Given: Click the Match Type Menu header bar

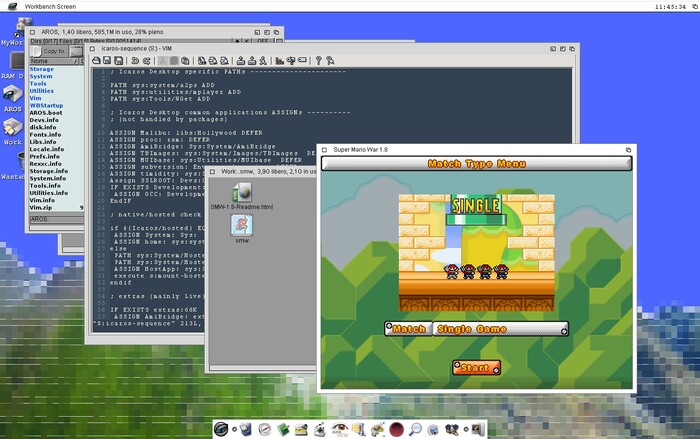Looking at the screenshot, I should point(476,163).
